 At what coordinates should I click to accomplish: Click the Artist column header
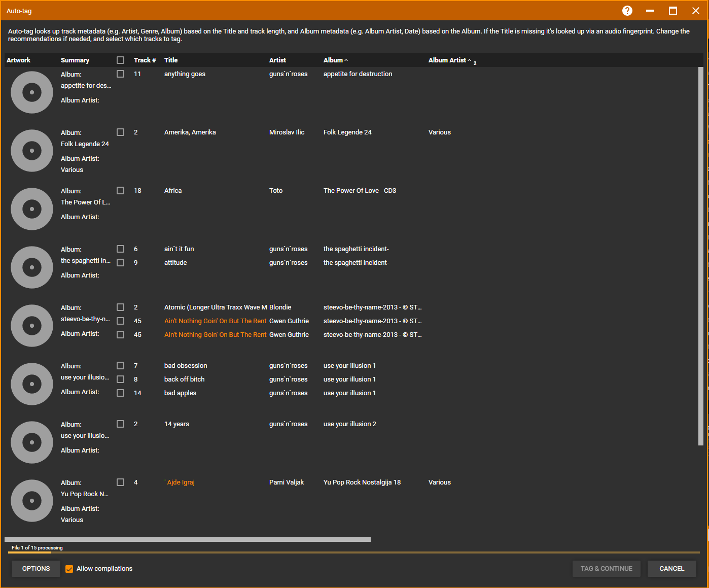click(x=277, y=60)
